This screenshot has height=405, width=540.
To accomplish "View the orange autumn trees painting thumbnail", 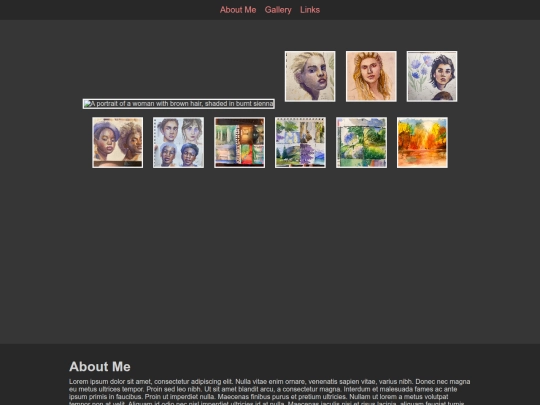I will point(423,143).
